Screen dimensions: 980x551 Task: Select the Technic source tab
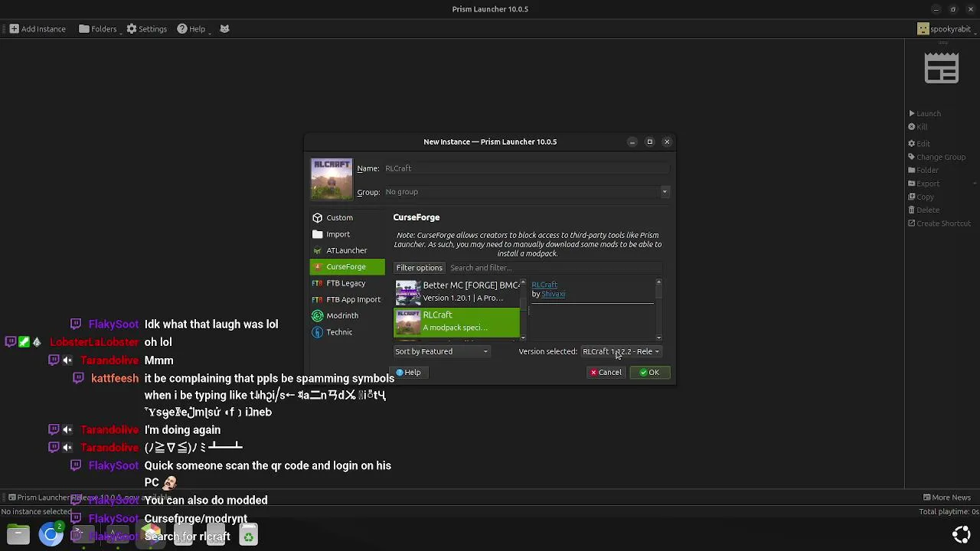coord(347,332)
